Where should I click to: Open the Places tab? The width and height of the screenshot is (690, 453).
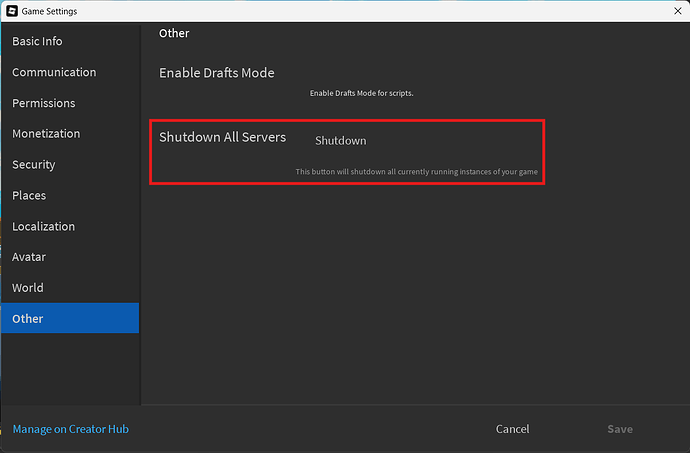coord(70,195)
